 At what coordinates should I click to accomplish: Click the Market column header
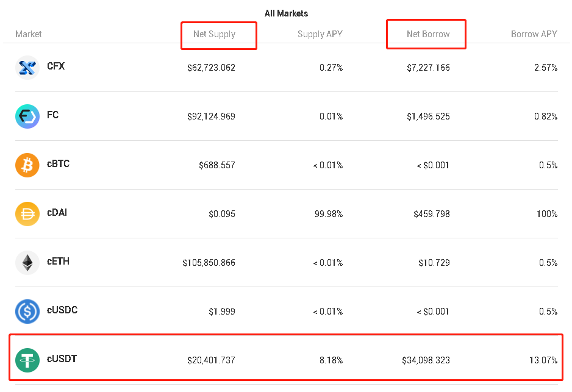click(29, 34)
